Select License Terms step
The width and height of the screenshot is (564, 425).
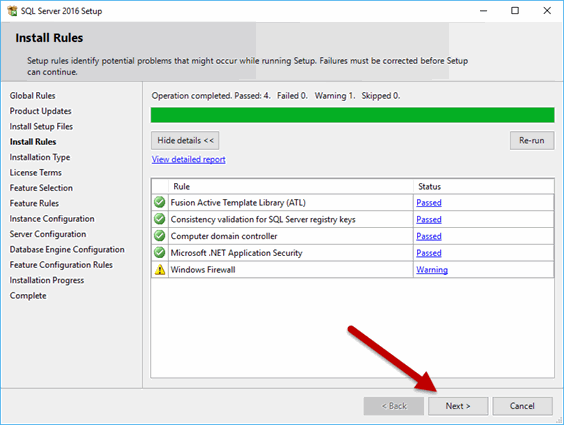[36, 173]
